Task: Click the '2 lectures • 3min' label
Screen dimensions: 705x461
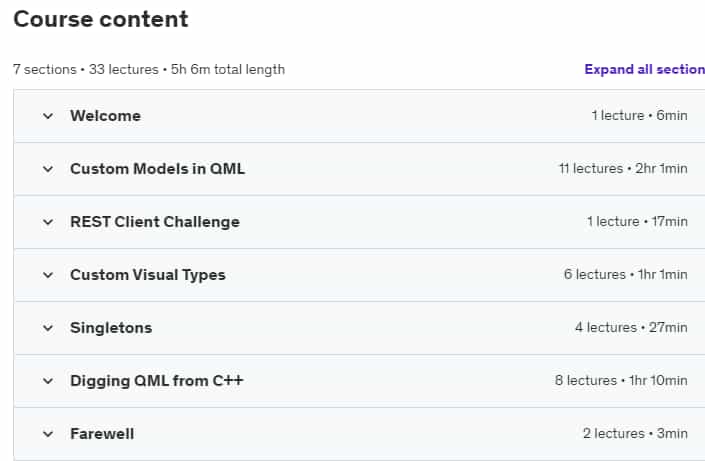Action: (x=635, y=434)
